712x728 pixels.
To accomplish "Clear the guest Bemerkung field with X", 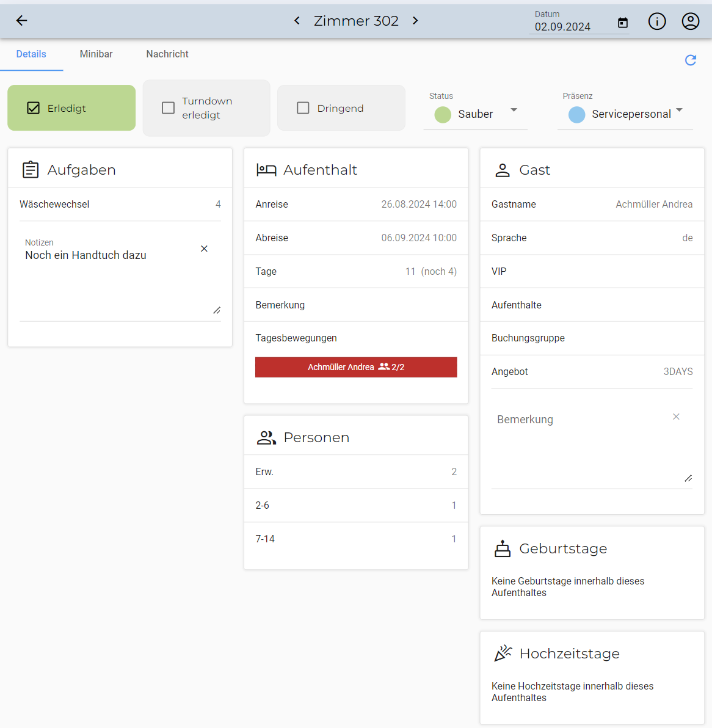I will (676, 417).
